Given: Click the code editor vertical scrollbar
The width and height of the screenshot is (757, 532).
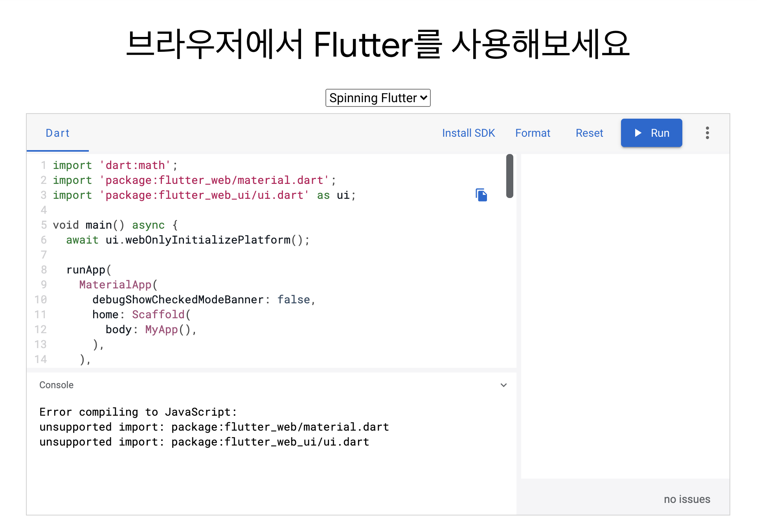Looking at the screenshot, I should [x=510, y=176].
